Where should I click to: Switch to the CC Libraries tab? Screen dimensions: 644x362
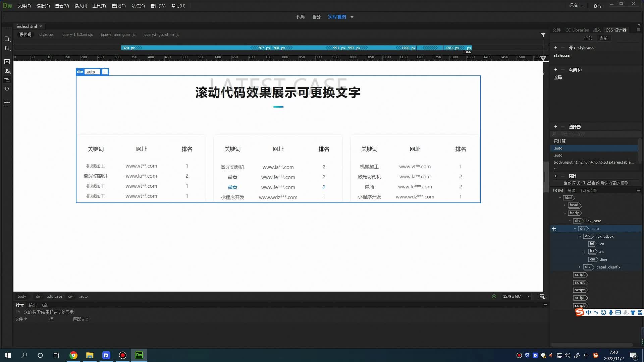click(577, 30)
